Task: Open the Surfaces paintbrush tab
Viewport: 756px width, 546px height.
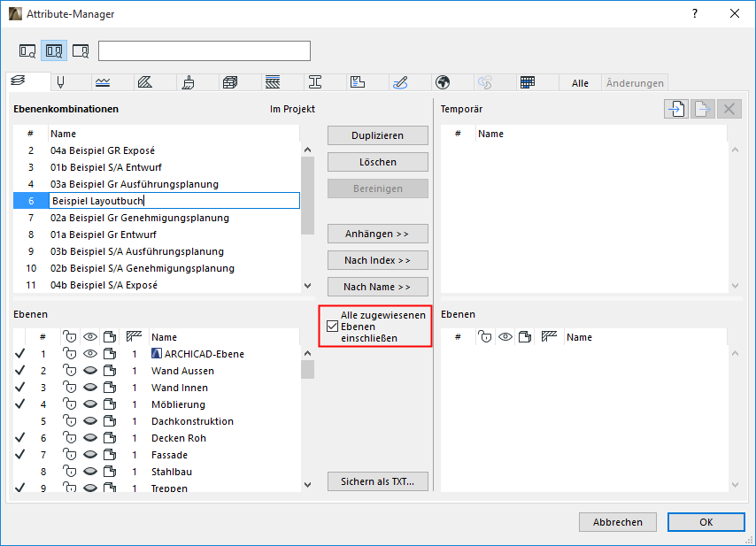Action: click(188, 82)
